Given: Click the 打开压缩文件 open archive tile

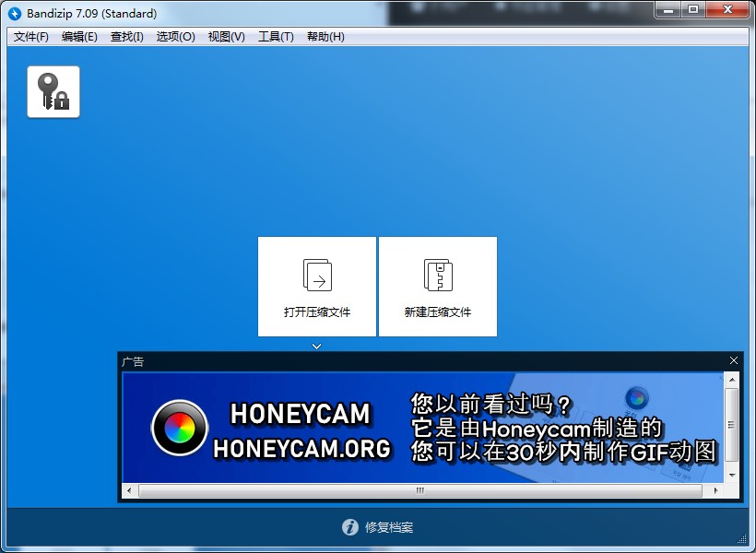Looking at the screenshot, I should click(317, 287).
